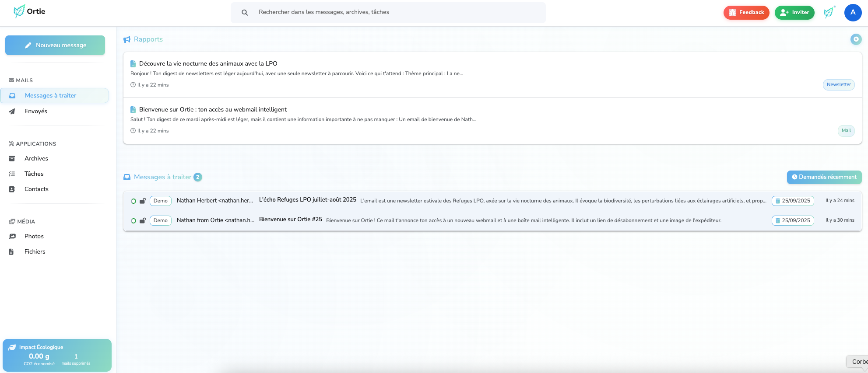The height and width of the screenshot is (373, 868).
Task: Open the Impact Écologique stats card
Action: click(x=57, y=355)
